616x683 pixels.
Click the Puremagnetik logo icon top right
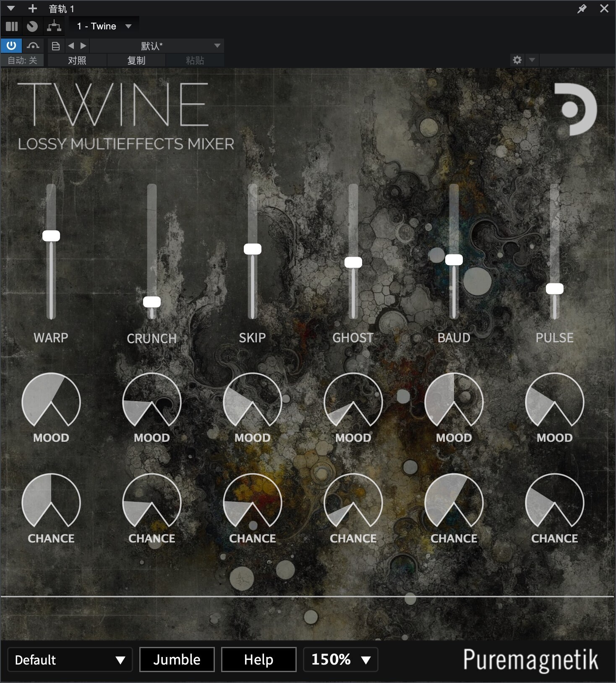(x=576, y=109)
